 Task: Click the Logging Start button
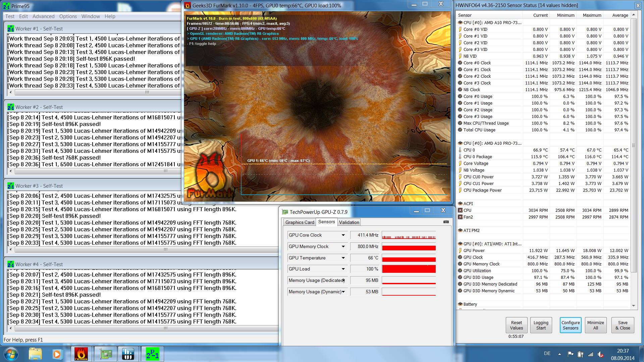[x=541, y=325]
